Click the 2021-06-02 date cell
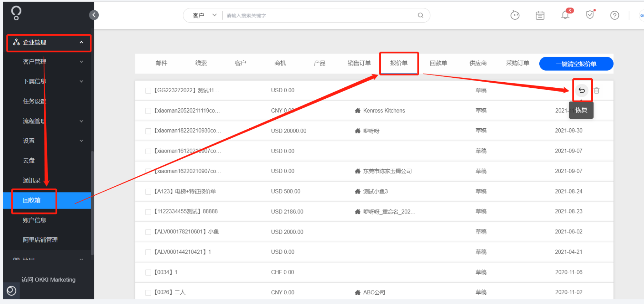The height and width of the screenshot is (304, 644). click(x=568, y=232)
